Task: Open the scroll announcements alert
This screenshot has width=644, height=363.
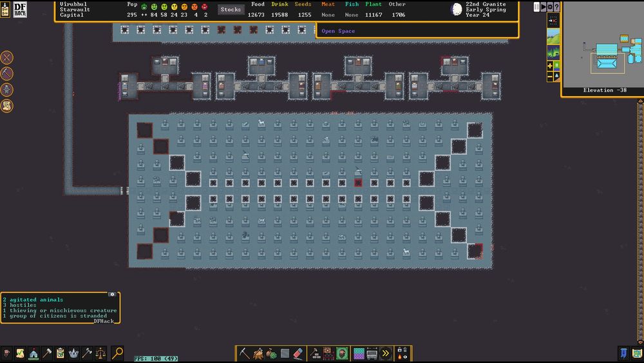Action: pos(6,106)
